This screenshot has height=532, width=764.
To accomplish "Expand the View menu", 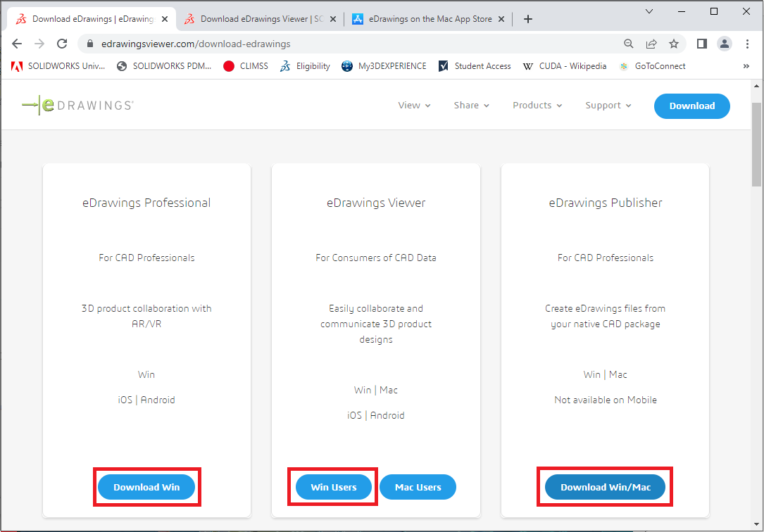I will [x=414, y=106].
